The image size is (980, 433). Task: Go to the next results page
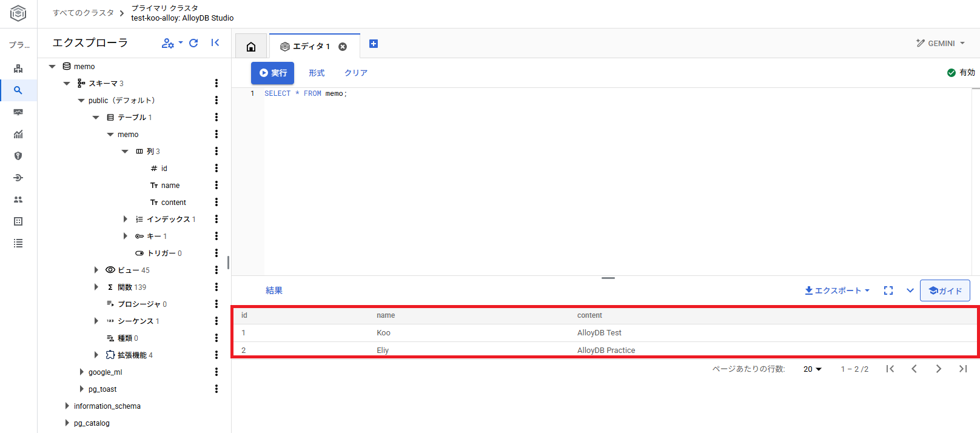pos(939,369)
